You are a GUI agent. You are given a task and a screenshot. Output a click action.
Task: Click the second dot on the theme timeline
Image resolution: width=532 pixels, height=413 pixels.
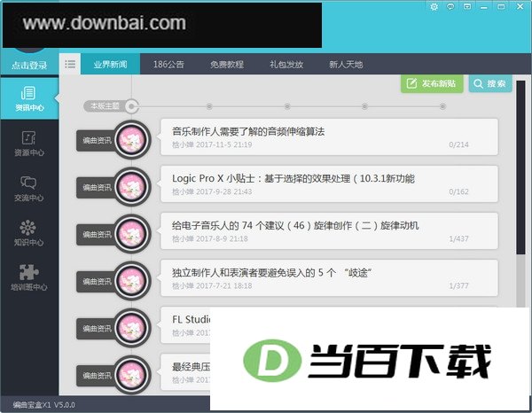coord(209,106)
